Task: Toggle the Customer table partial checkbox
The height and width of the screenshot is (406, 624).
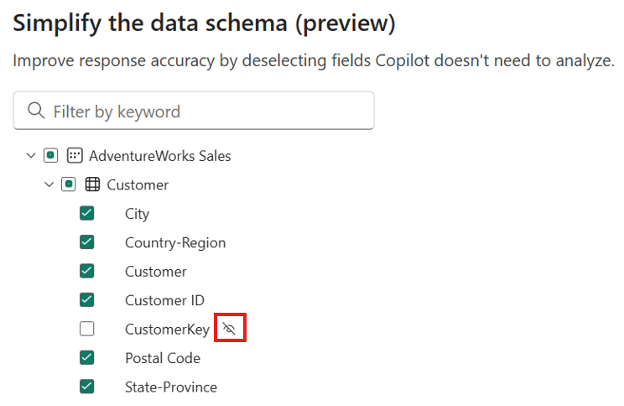Action: point(69,185)
